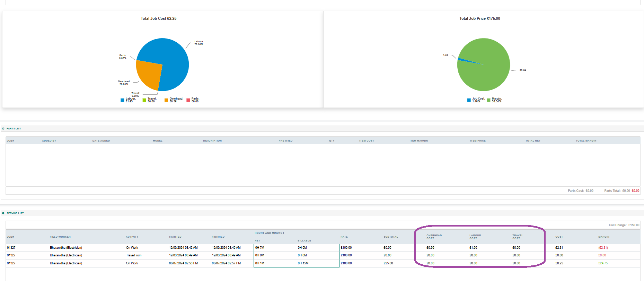Click the orange Overhead legend square
This screenshot has height=281, width=644.
tap(166, 100)
